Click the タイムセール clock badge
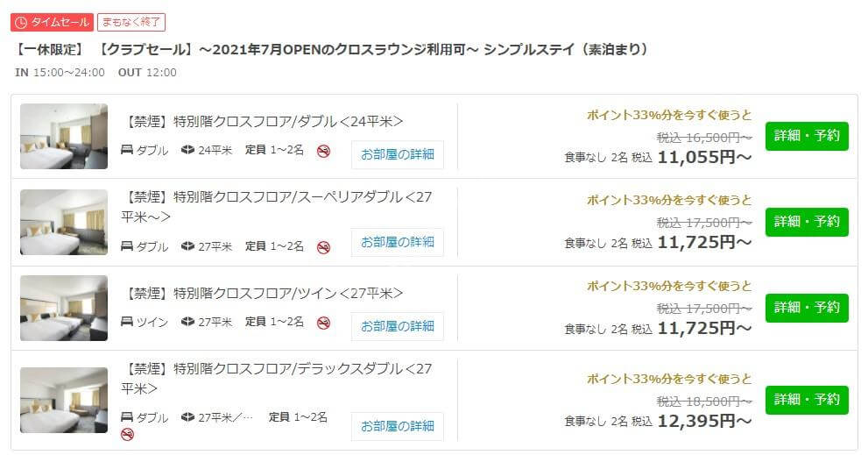The width and height of the screenshot is (868, 455). [x=52, y=22]
